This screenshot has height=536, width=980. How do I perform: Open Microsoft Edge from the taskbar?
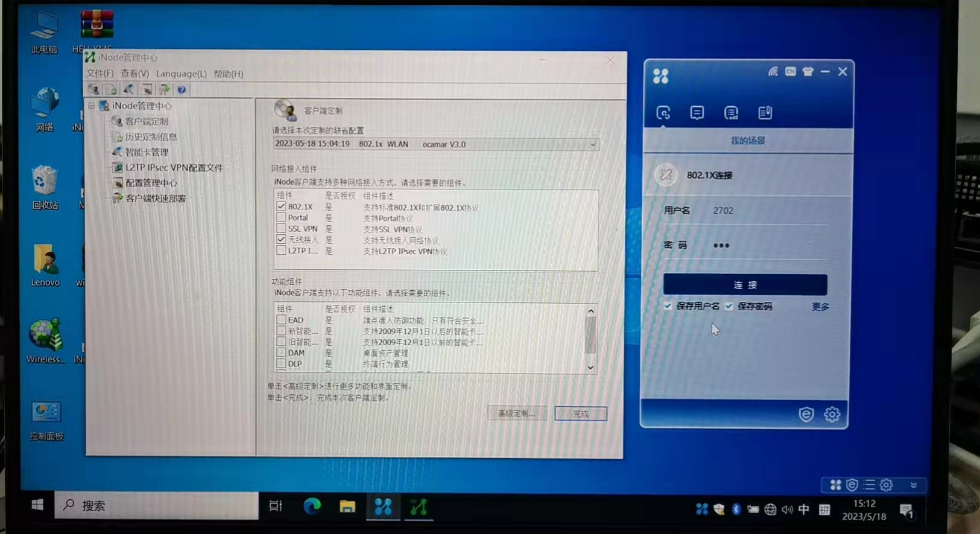coord(312,506)
